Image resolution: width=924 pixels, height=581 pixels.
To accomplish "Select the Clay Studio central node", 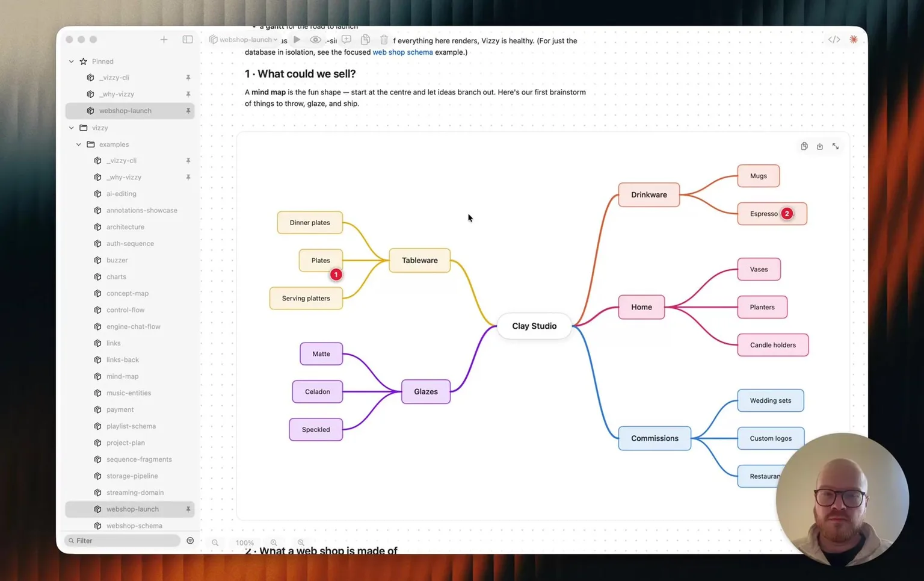I will click(534, 326).
